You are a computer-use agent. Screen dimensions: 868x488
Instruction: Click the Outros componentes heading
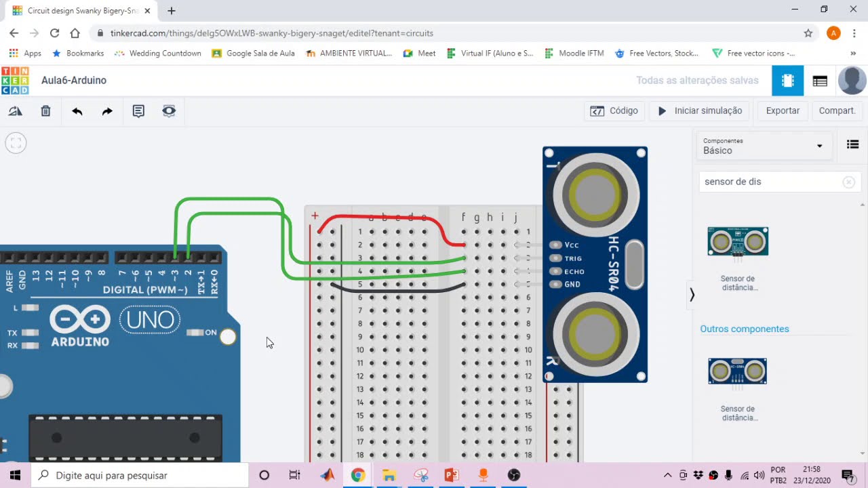(745, 329)
